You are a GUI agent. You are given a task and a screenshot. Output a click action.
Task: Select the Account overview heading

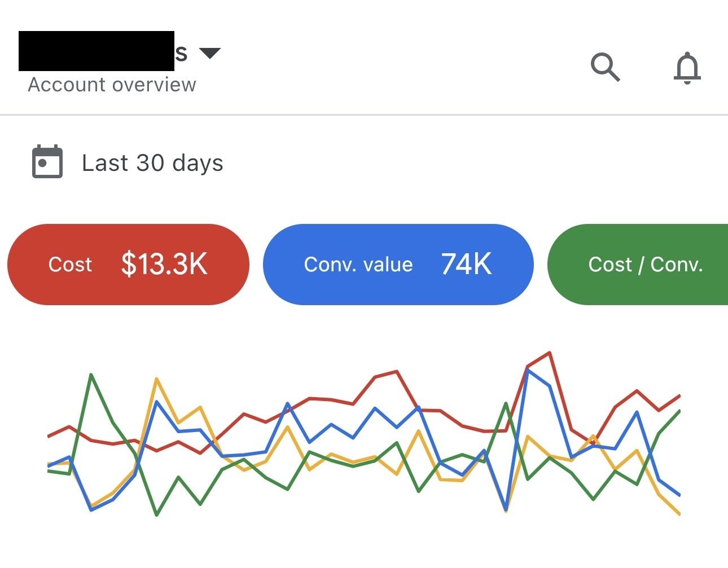point(112,84)
